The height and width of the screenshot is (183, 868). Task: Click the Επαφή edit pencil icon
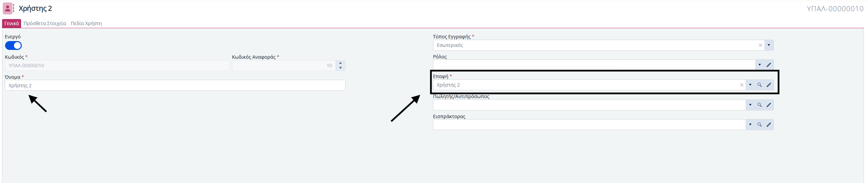coord(769,85)
